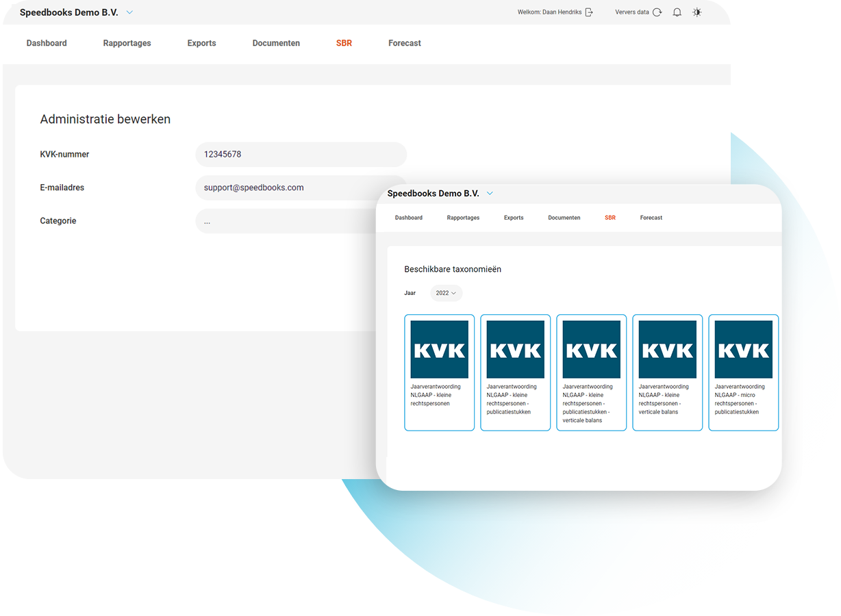Go to Forecast in front taxonomy window
This screenshot has height=616, width=841.
pos(651,218)
